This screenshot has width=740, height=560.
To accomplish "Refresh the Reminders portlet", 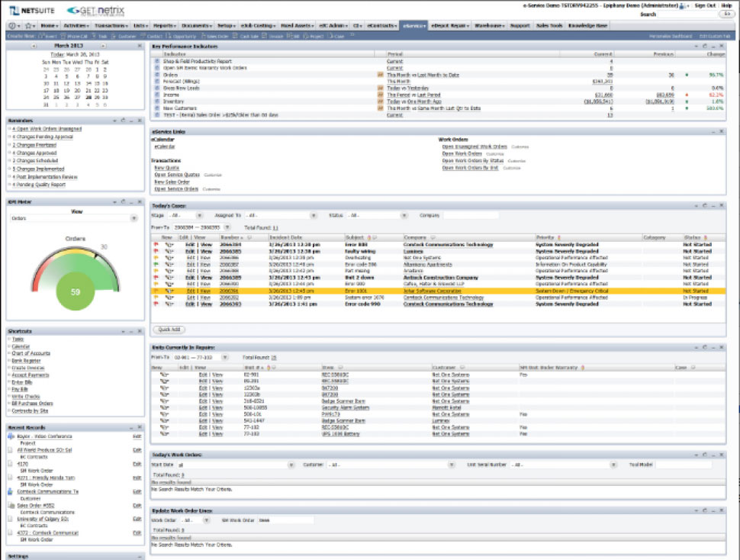I will click(123, 121).
